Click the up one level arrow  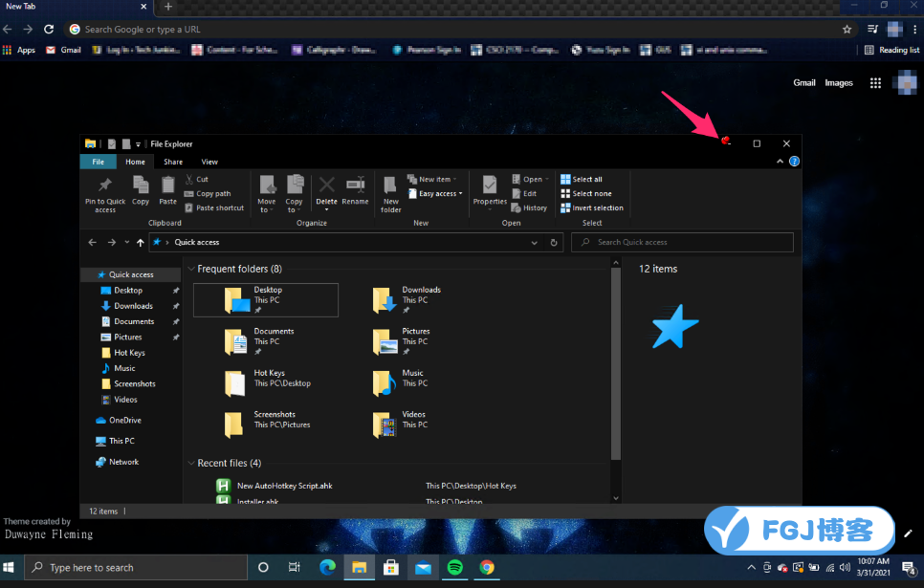[141, 242]
